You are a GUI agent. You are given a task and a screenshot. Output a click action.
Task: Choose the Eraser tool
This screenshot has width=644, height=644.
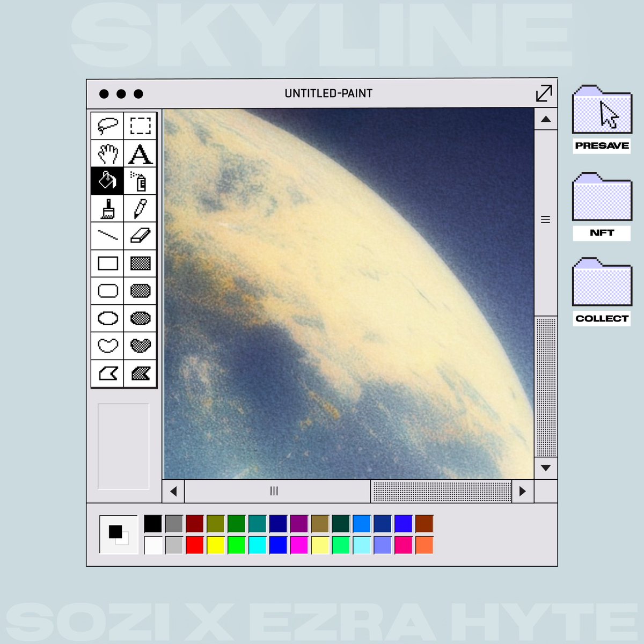point(140,236)
